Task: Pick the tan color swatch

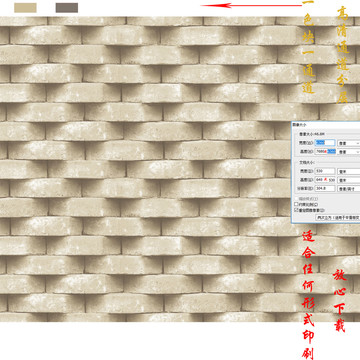Action: pos(25,8)
